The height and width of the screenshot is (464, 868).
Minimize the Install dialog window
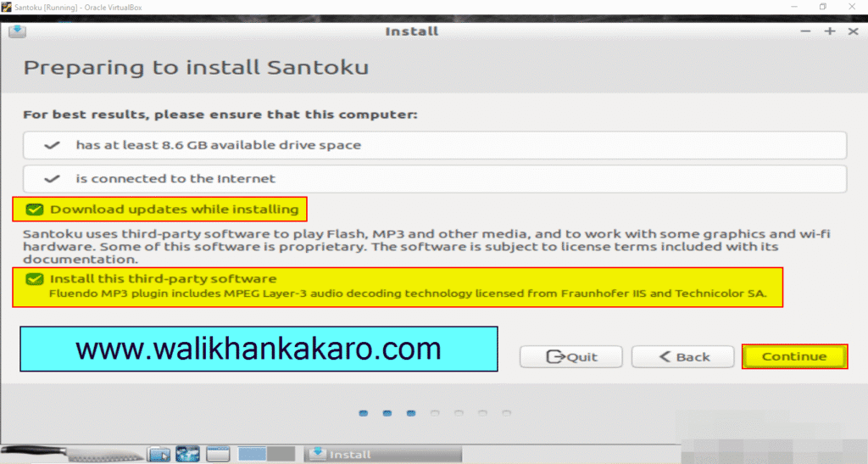coord(805,31)
